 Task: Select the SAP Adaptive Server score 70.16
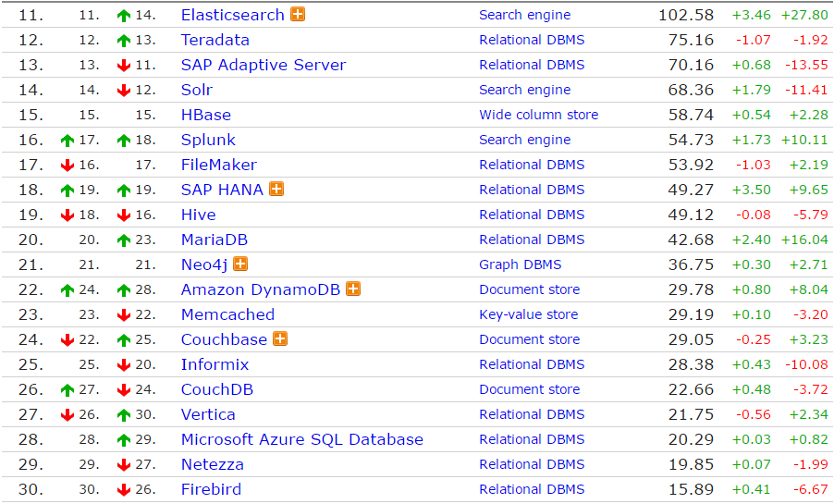pyautogui.click(x=691, y=65)
